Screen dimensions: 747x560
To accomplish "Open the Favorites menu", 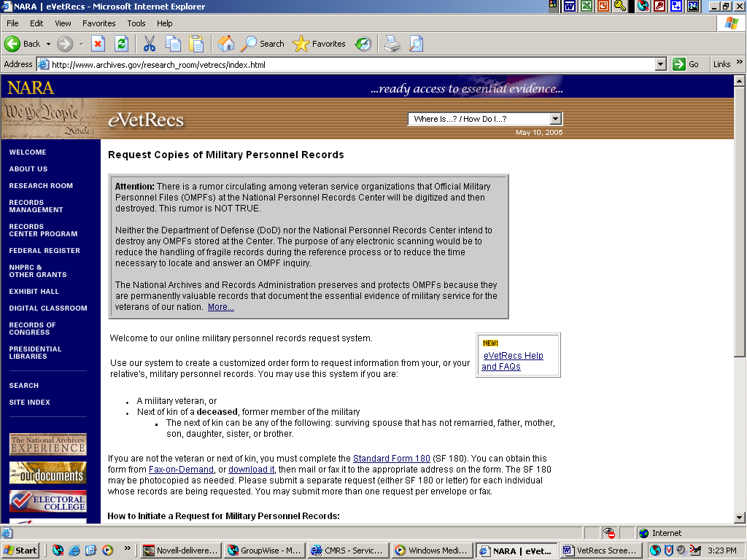I will pos(98,23).
